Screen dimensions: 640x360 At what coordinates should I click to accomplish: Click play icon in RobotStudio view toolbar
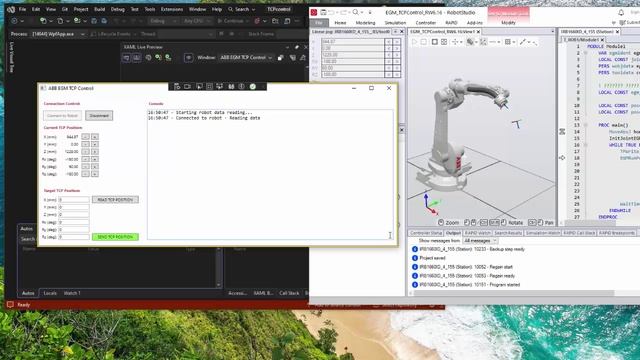point(415,42)
